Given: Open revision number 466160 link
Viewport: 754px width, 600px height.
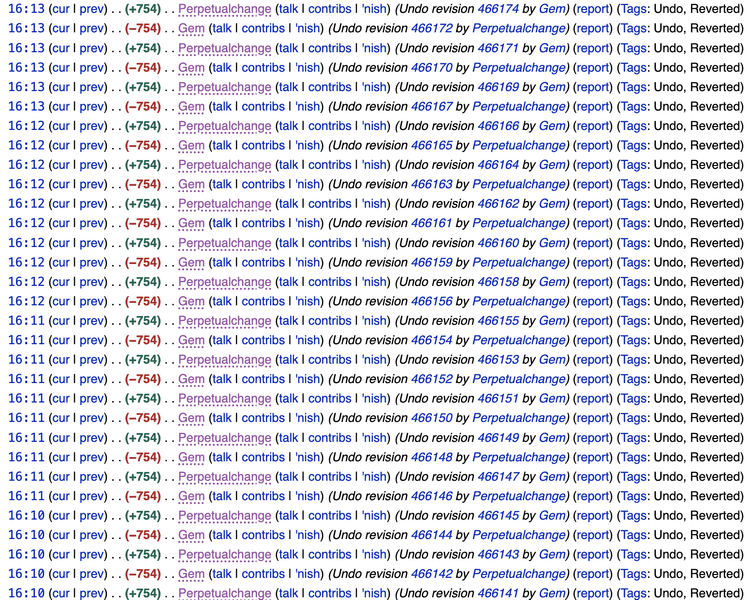Looking at the screenshot, I should (498, 243).
